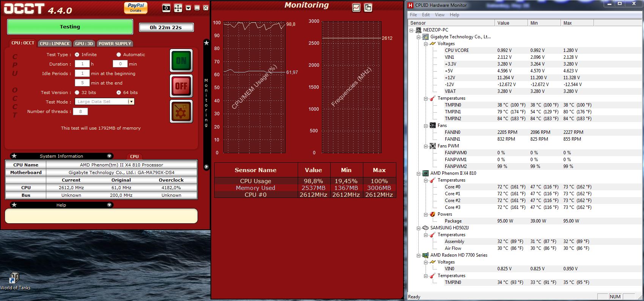Screen dimensions: 644x301
Task: Click the arrow at the Monitoring strip bottom
Action: point(206,167)
